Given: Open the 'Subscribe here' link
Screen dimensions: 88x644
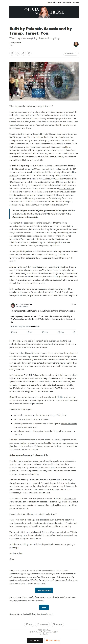Looking at the screenshot, I should pyautogui.click(x=67, y=3).
